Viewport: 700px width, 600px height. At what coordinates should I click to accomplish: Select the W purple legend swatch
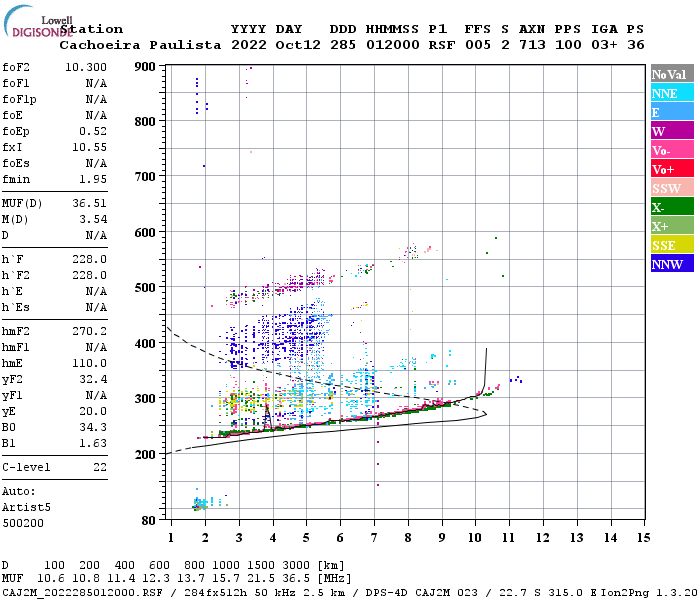672,131
